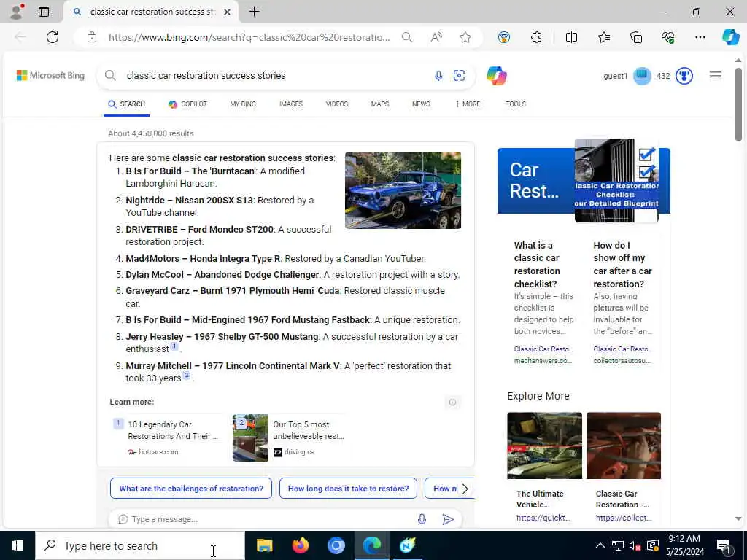Open The Ultimate Vehicle... explore link
Screen dimensions: 747x560
point(544,467)
